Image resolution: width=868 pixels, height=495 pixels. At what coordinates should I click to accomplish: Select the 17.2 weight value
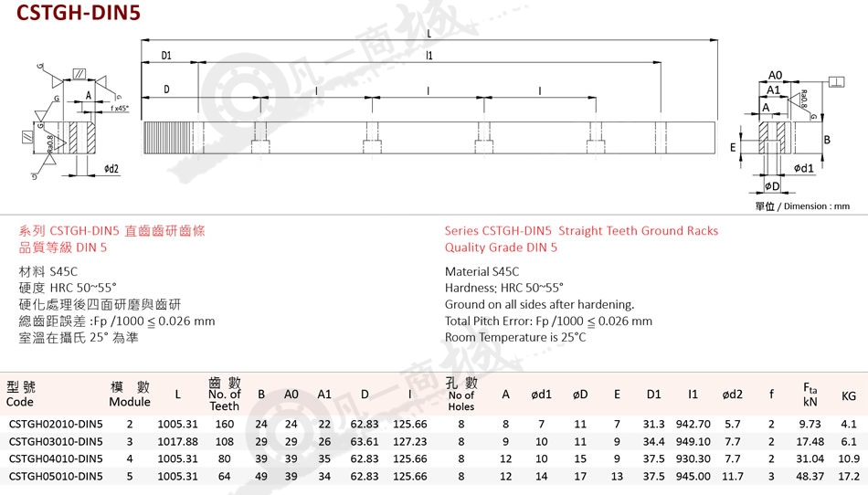(x=849, y=476)
